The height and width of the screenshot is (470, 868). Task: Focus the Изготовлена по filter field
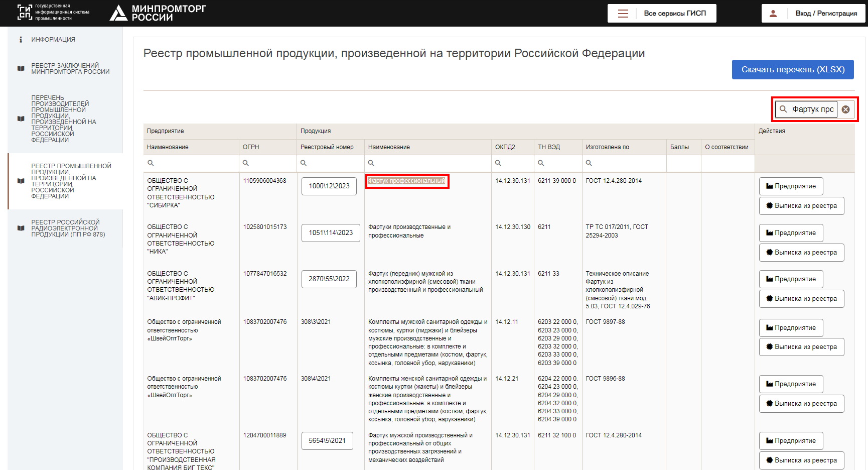click(x=624, y=163)
